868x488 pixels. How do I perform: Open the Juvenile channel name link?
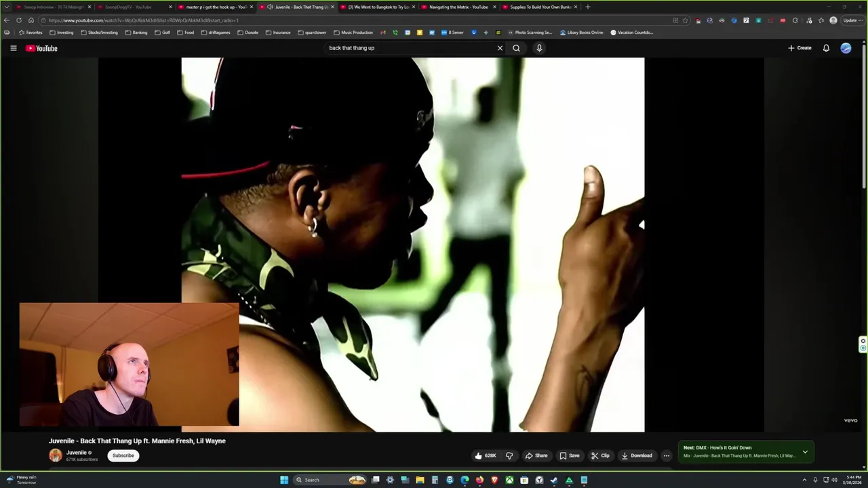click(x=76, y=453)
